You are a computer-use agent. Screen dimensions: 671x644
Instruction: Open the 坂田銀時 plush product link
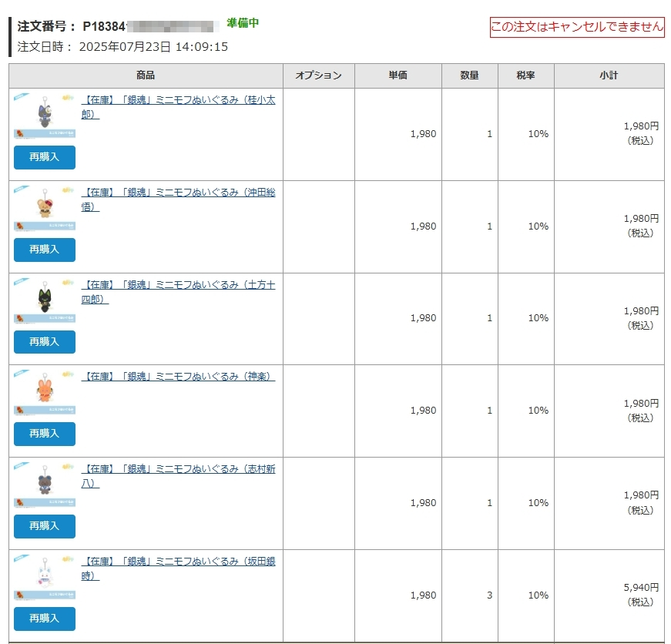tap(178, 569)
